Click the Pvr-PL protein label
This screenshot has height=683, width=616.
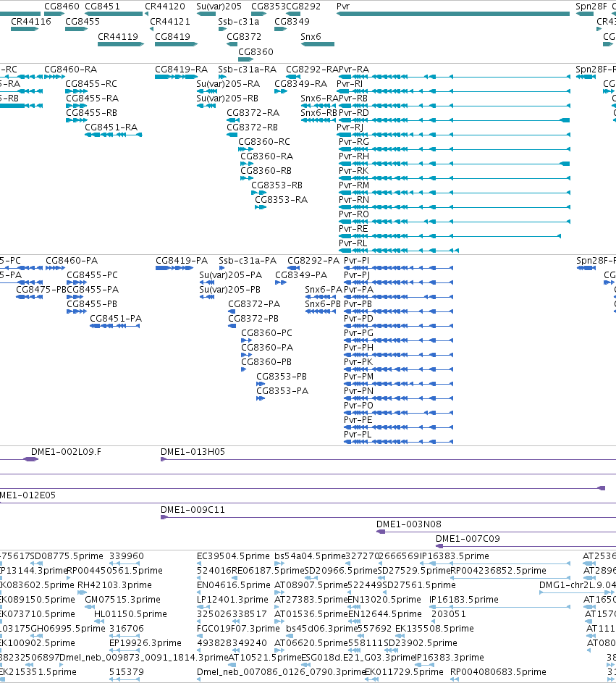click(x=358, y=435)
